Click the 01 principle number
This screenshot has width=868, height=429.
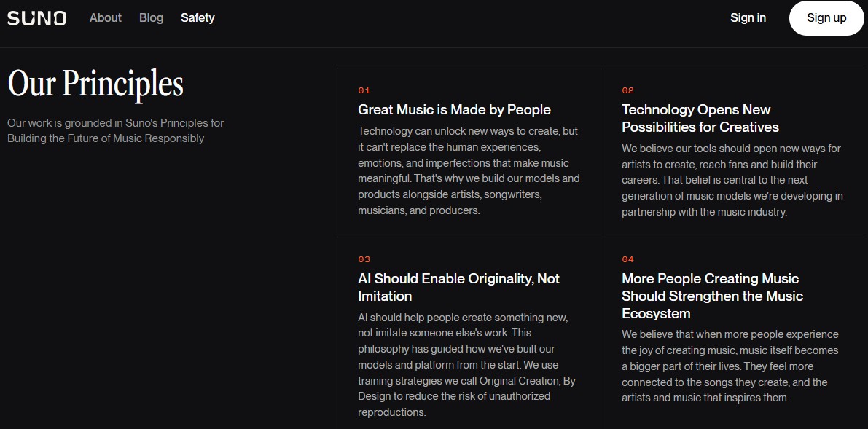(364, 90)
